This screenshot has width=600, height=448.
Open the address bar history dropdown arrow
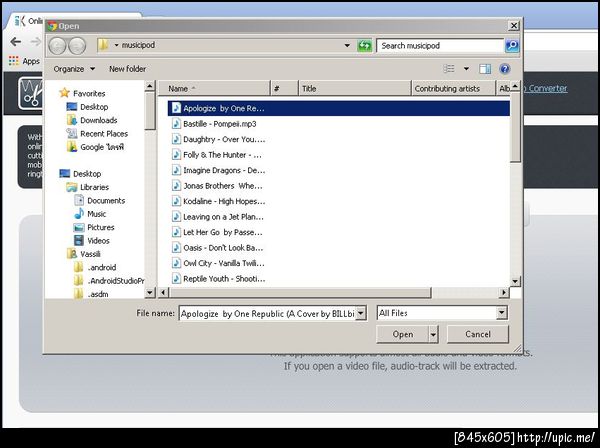coord(347,46)
